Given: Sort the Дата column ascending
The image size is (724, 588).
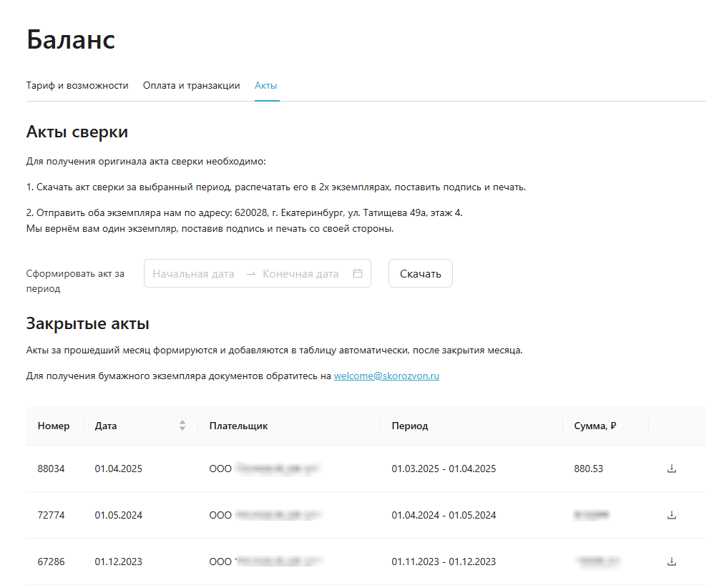Looking at the screenshot, I should pyautogui.click(x=183, y=422).
